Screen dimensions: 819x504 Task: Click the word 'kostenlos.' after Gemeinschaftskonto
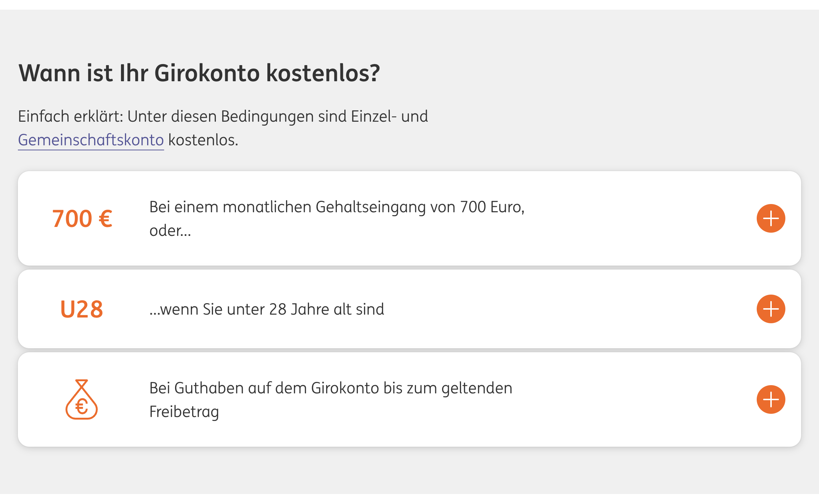tap(203, 140)
